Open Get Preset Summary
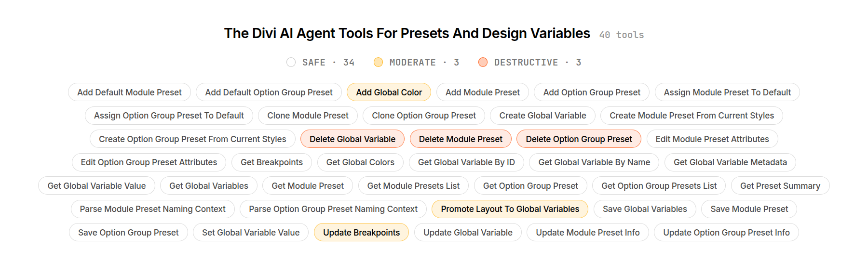The image size is (868, 263). 780,186
